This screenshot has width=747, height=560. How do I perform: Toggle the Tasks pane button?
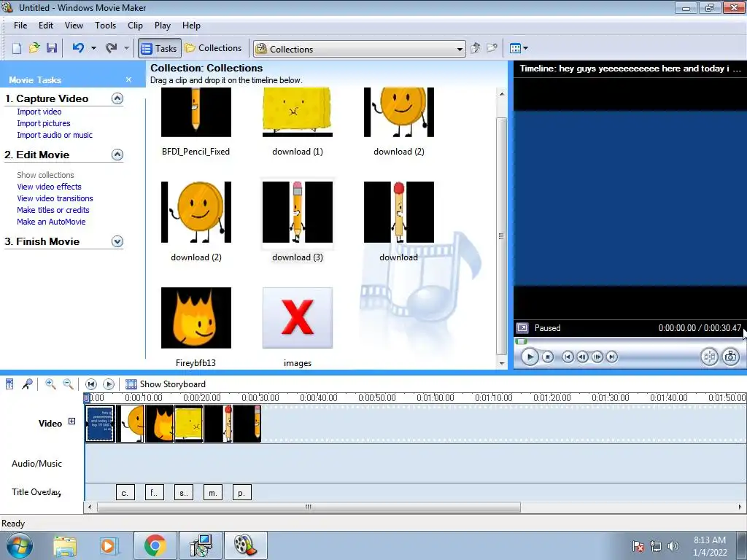(160, 48)
